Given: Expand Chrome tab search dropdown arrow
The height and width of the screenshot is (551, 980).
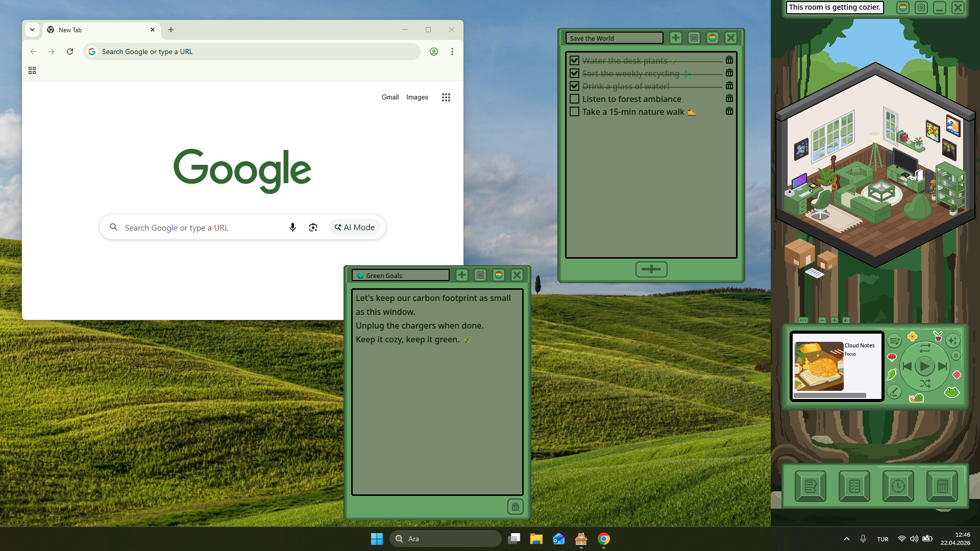Looking at the screenshot, I should coord(32,30).
